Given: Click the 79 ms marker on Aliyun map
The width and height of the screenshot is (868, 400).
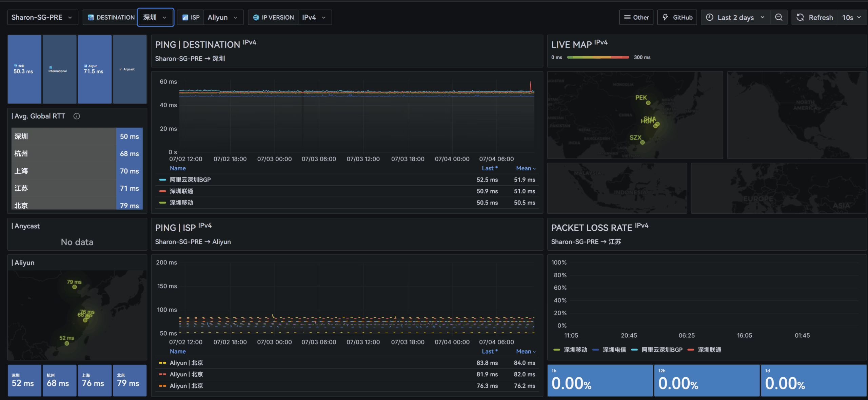Looking at the screenshot, I should [x=75, y=287].
